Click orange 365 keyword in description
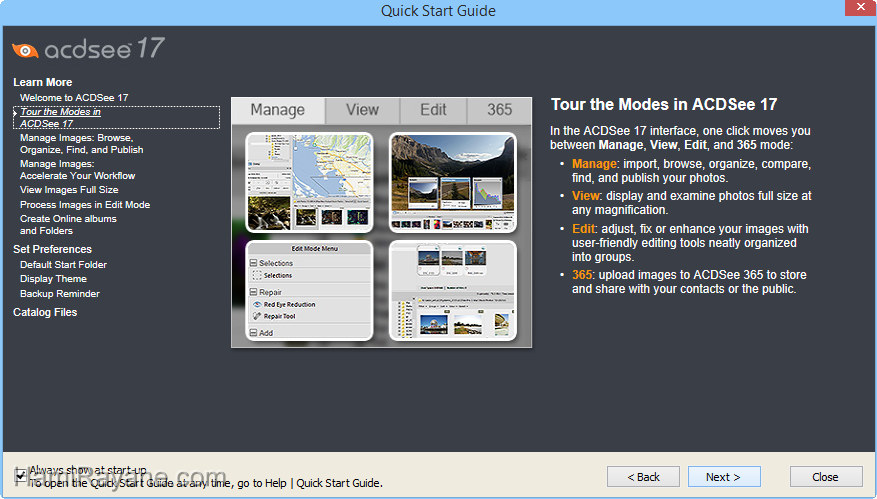The width and height of the screenshot is (877, 499). pyautogui.click(x=582, y=275)
